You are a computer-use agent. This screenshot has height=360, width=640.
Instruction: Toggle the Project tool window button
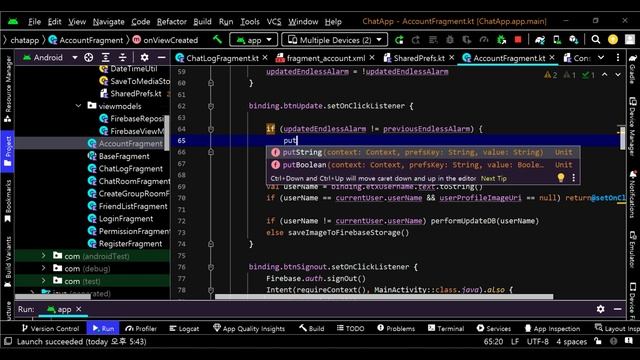coord(8,151)
